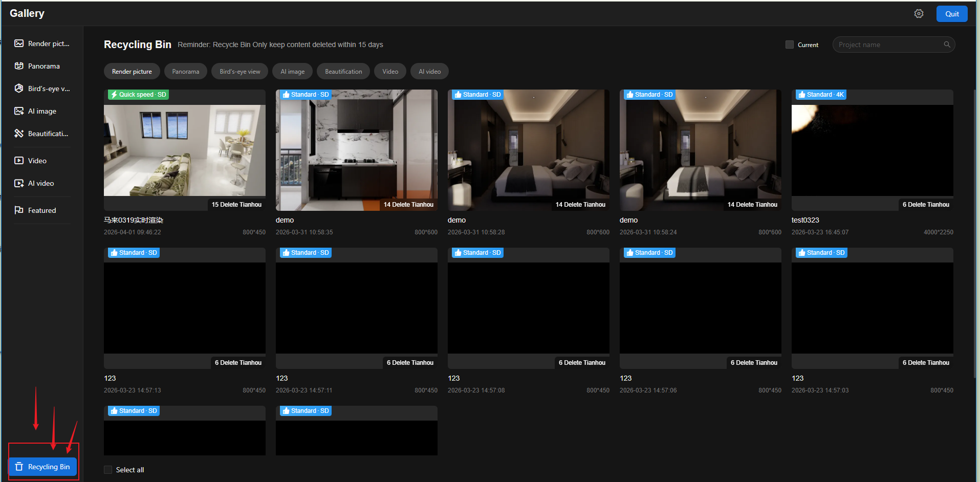Select the AI video sidebar icon
Viewport: 980px width, 482px height.
(19, 183)
